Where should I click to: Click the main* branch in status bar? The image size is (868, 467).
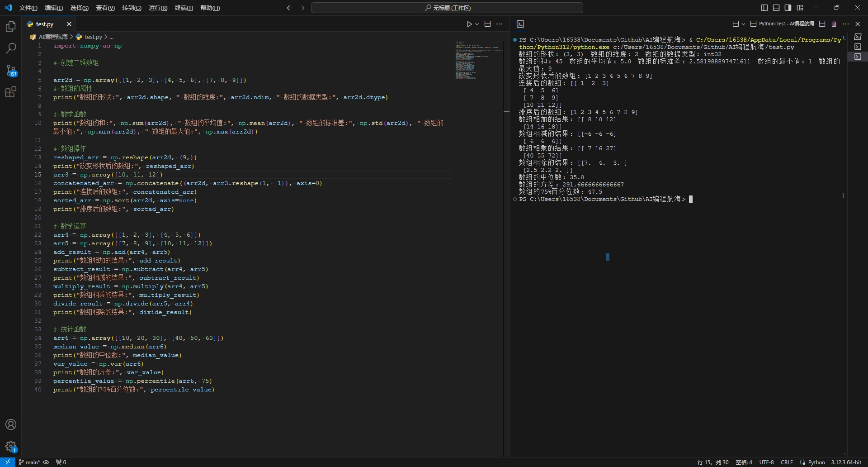29,462
